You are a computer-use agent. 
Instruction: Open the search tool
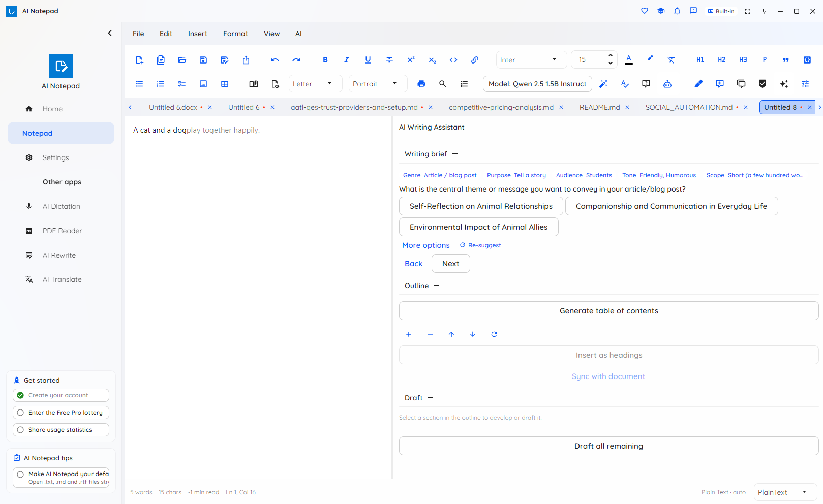coord(443,84)
